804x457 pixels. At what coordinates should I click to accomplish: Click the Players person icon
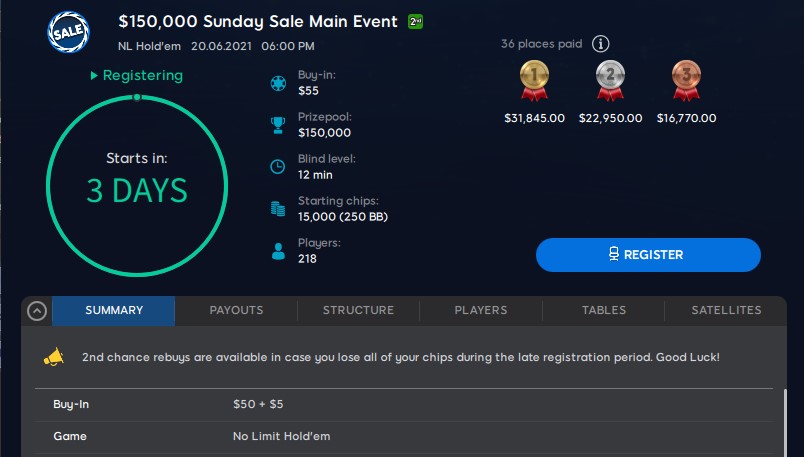(278, 251)
